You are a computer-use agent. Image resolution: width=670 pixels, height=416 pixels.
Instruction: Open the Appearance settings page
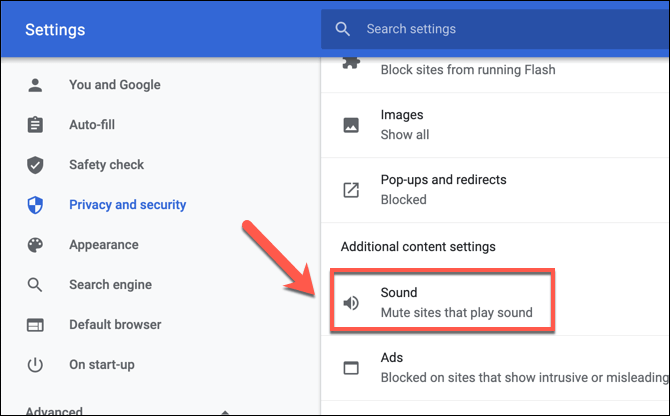coord(103,245)
